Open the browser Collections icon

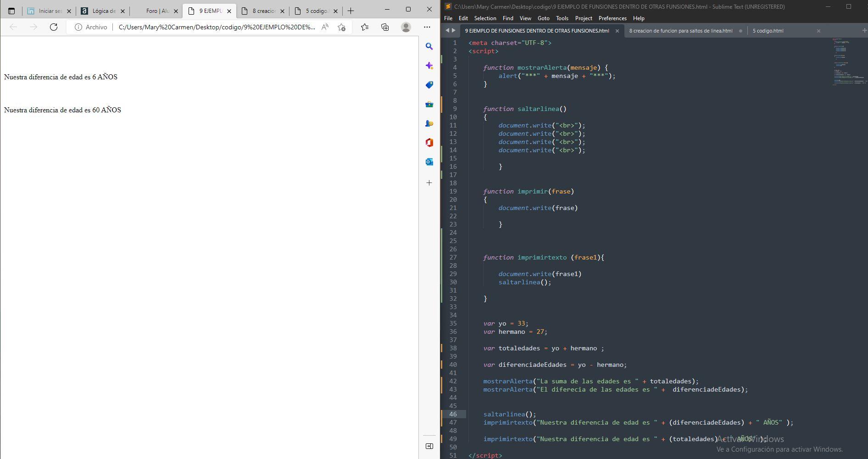[385, 27]
